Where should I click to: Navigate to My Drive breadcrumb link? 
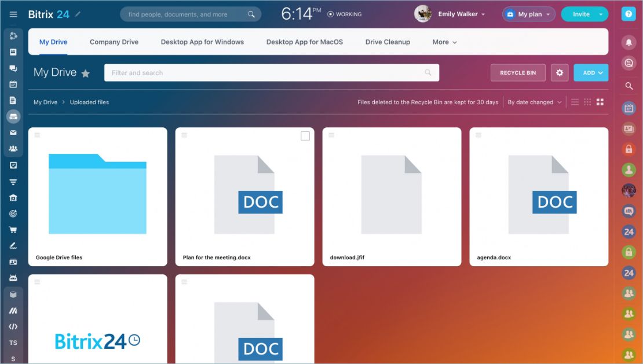[x=46, y=102]
